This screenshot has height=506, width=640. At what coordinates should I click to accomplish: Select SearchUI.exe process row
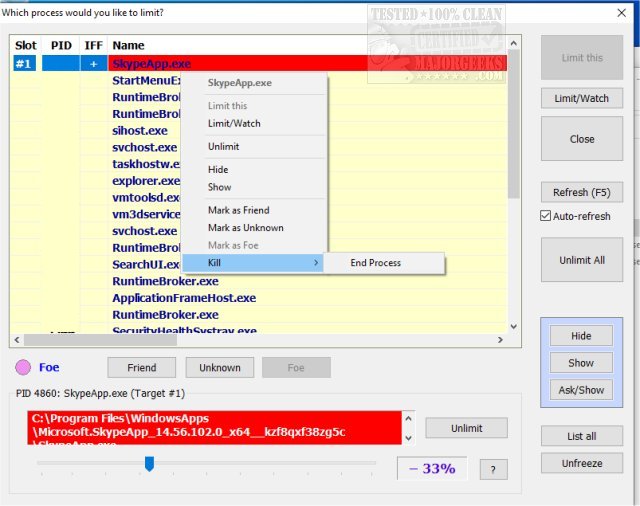(x=146, y=264)
